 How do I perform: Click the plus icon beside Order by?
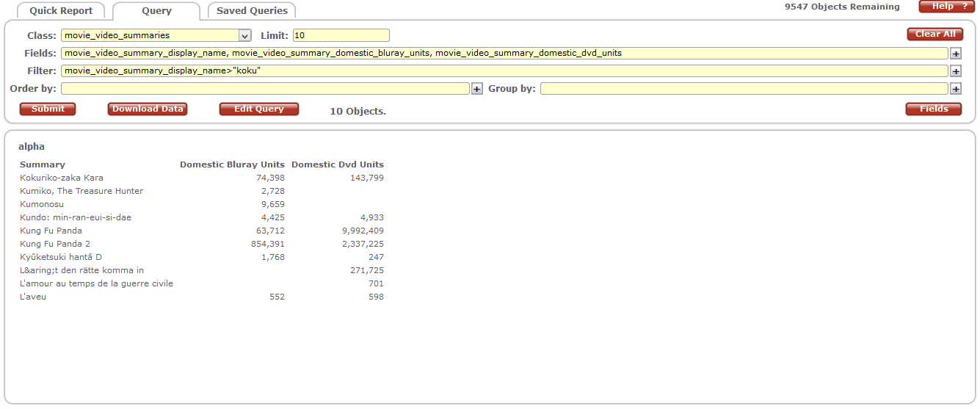[x=476, y=89]
